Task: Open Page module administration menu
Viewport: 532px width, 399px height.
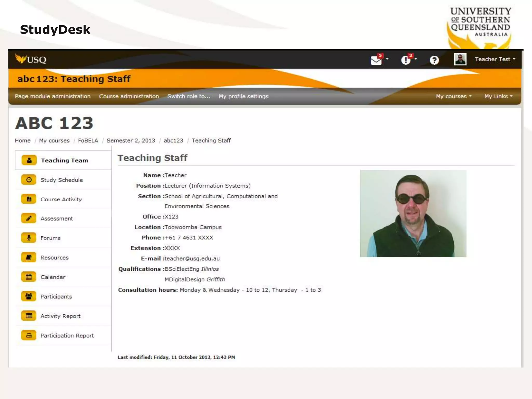Action: (53, 96)
